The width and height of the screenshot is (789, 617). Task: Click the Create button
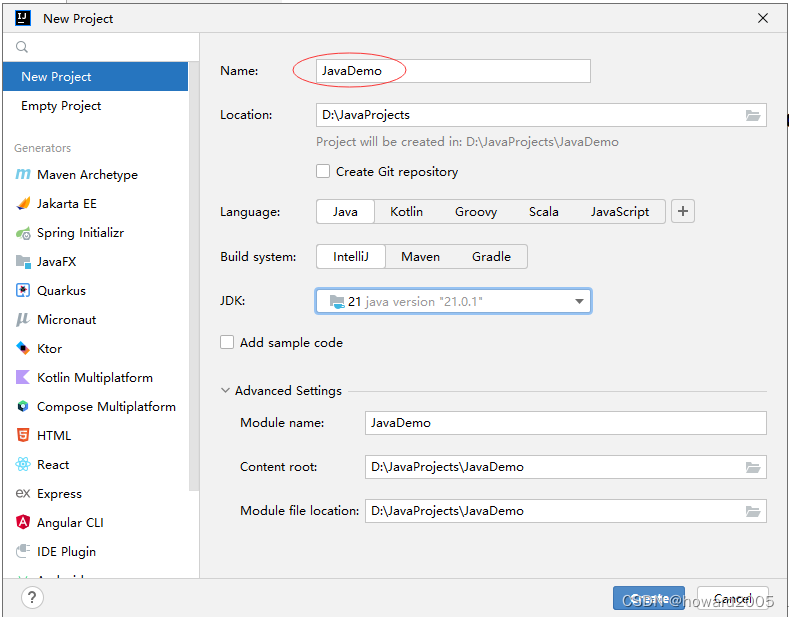pyautogui.click(x=649, y=598)
